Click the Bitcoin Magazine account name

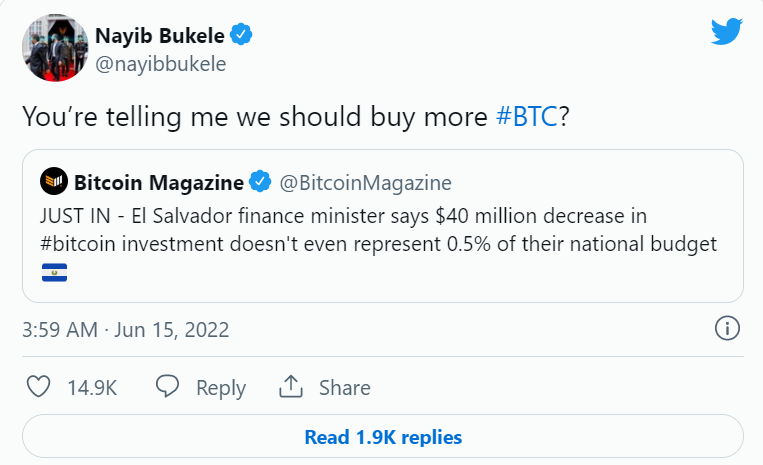(159, 182)
